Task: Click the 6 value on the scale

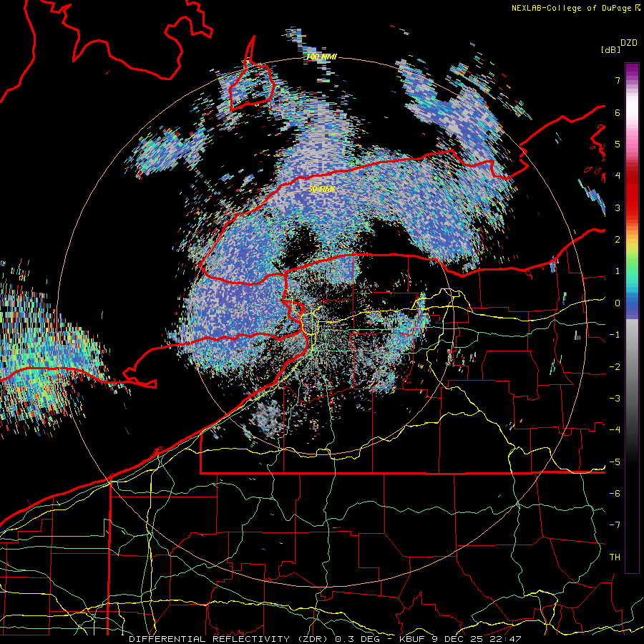Action: (x=618, y=112)
